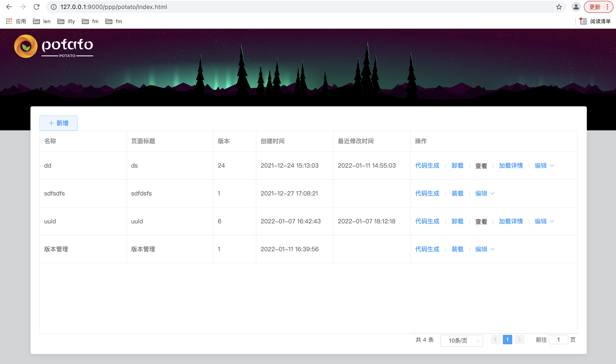Click 查看 for the uuid row
The image size is (616, 364).
coord(481,221)
